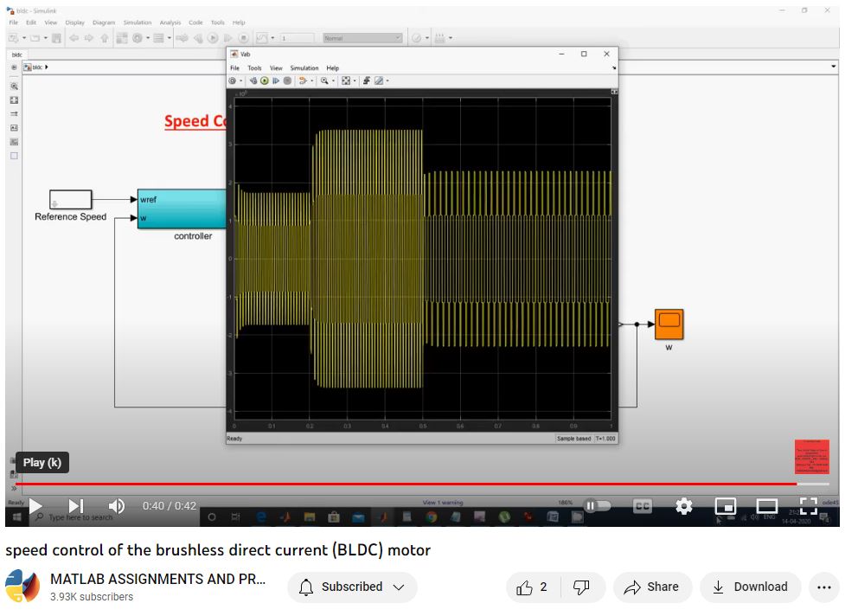Enter full screen mode
845x616 pixels.
click(x=808, y=506)
